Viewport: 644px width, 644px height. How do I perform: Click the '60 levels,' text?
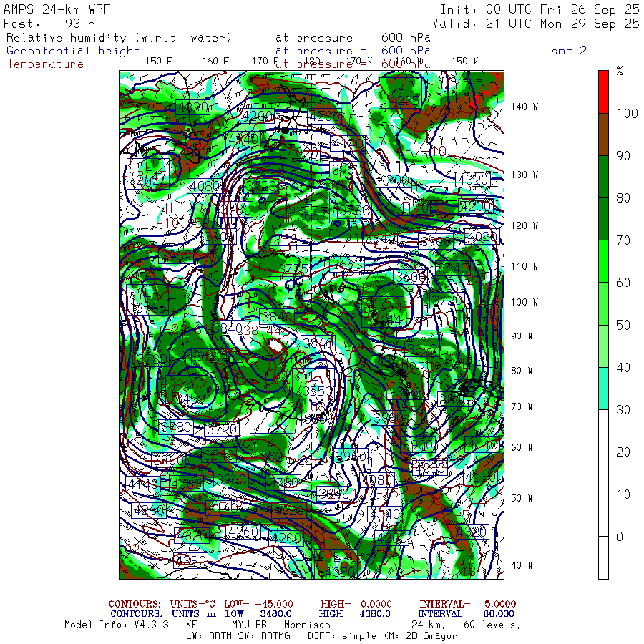point(492,625)
